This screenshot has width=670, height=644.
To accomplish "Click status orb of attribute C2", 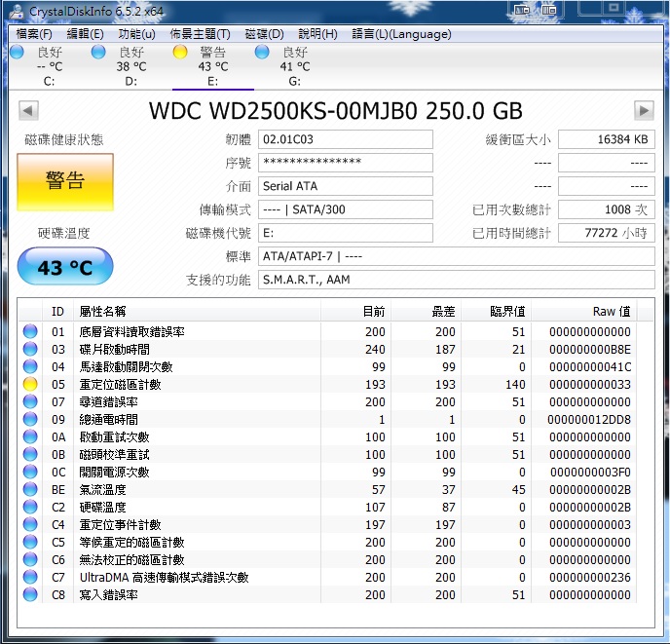I will click(x=30, y=507).
